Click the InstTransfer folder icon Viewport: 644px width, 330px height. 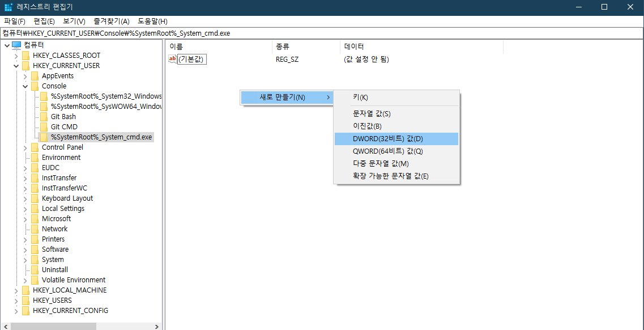35,177
